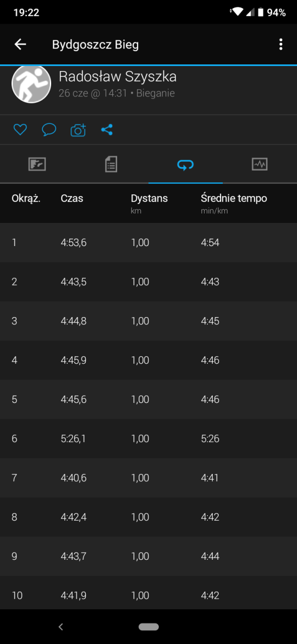Tap the back arrow icon

point(20,45)
